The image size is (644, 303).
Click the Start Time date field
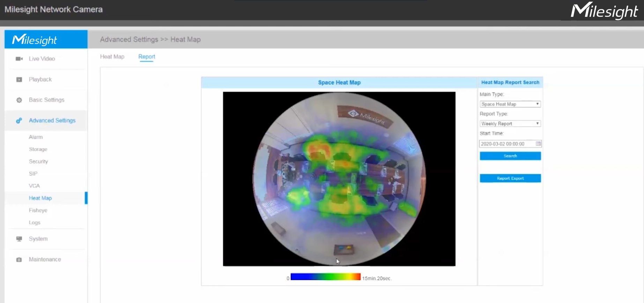point(507,144)
